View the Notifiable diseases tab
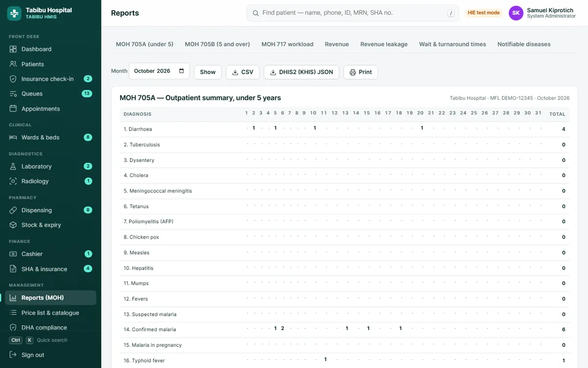 pos(524,44)
